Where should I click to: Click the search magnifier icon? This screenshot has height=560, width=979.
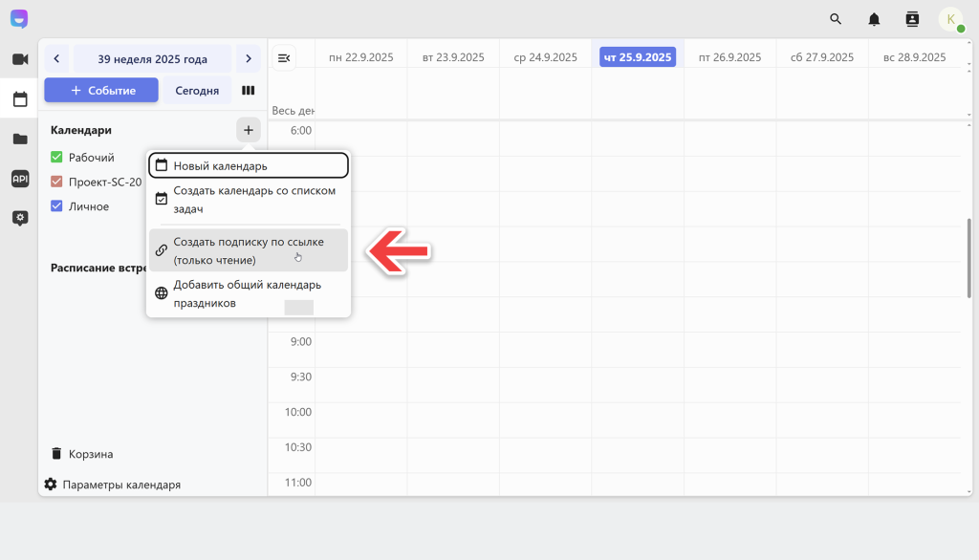point(836,19)
